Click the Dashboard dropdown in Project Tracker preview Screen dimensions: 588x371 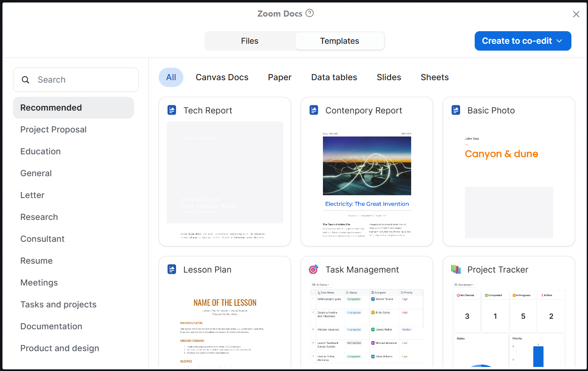pyautogui.click(x=465, y=285)
